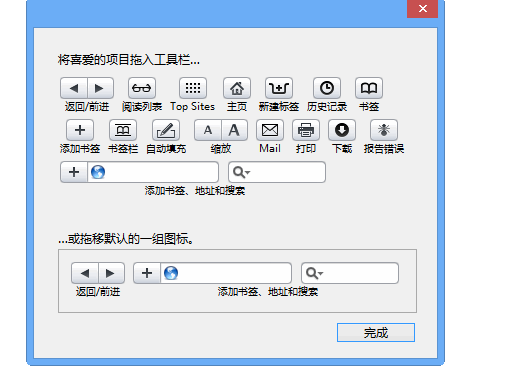513x389 pixels.
Task: Select the Top Sites grid icon
Action: pos(193,88)
